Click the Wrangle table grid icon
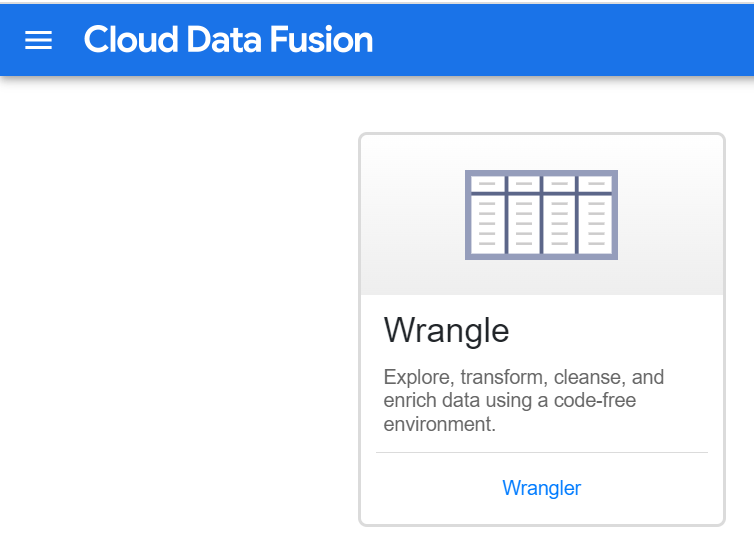 pyautogui.click(x=541, y=215)
